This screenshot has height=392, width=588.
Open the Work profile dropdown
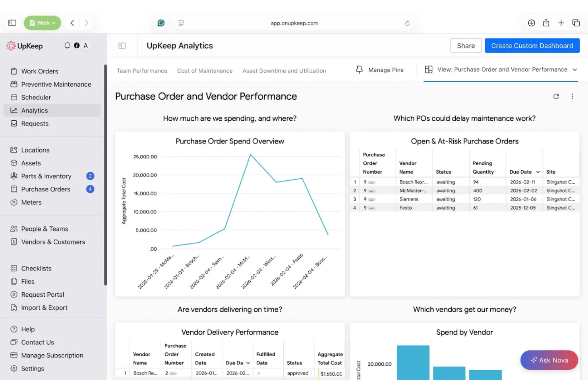click(x=43, y=23)
